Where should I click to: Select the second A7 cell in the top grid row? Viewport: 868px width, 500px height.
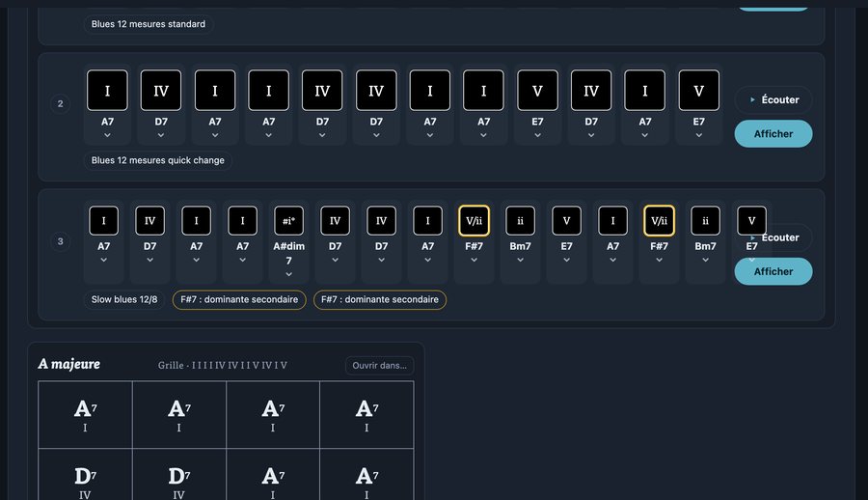tap(178, 415)
